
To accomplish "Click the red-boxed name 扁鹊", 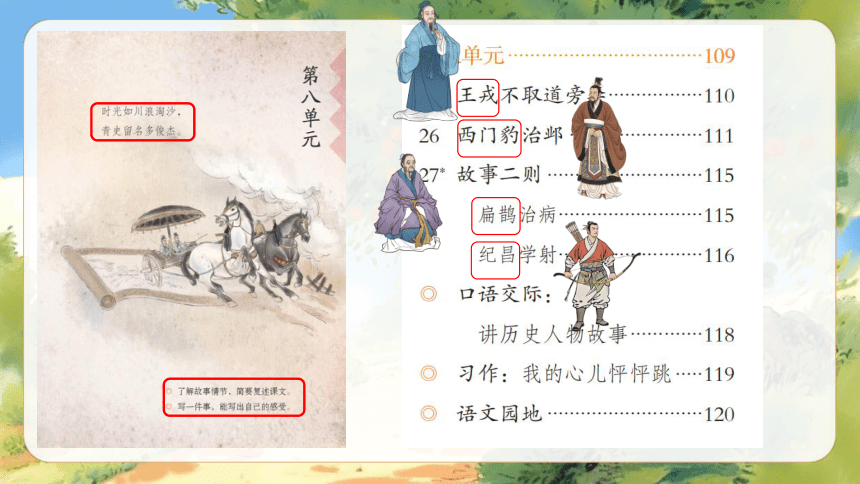I will point(496,216).
